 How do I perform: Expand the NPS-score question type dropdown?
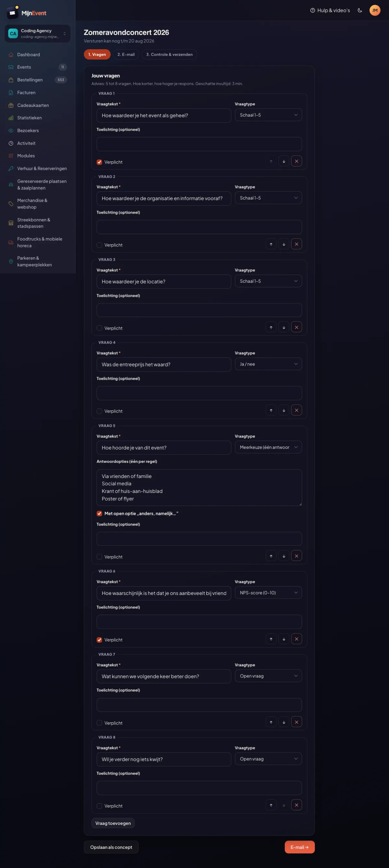(268, 593)
